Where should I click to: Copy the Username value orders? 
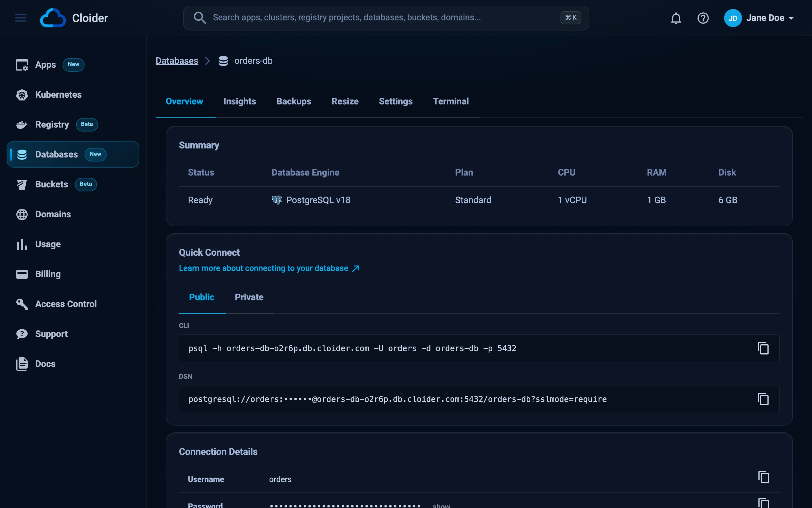[764, 477]
